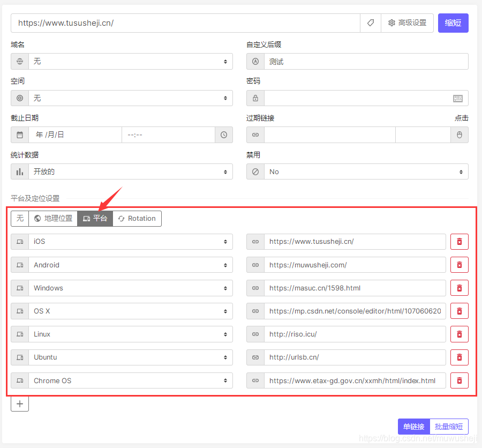Open the Linux platform dropdown
The height and width of the screenshot is (448, 482).
pyautogui.click(x=131, y=334)
